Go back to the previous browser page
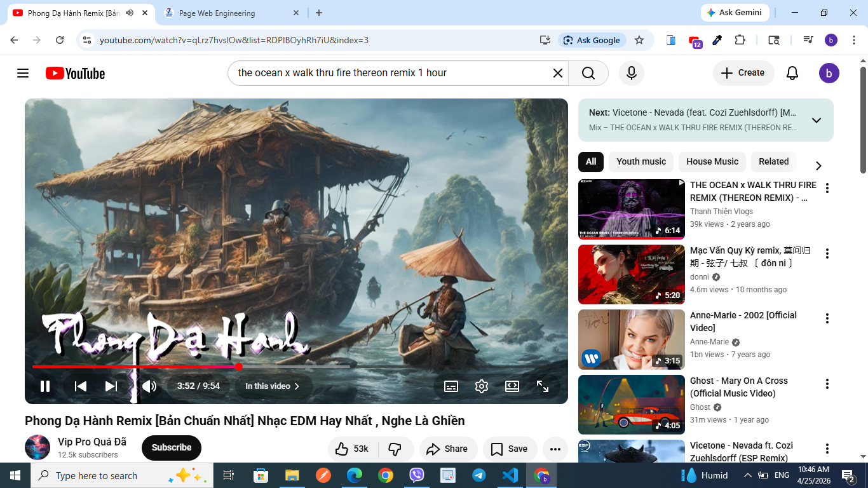Screen dimensions: 868x488 tap(14, 40)
